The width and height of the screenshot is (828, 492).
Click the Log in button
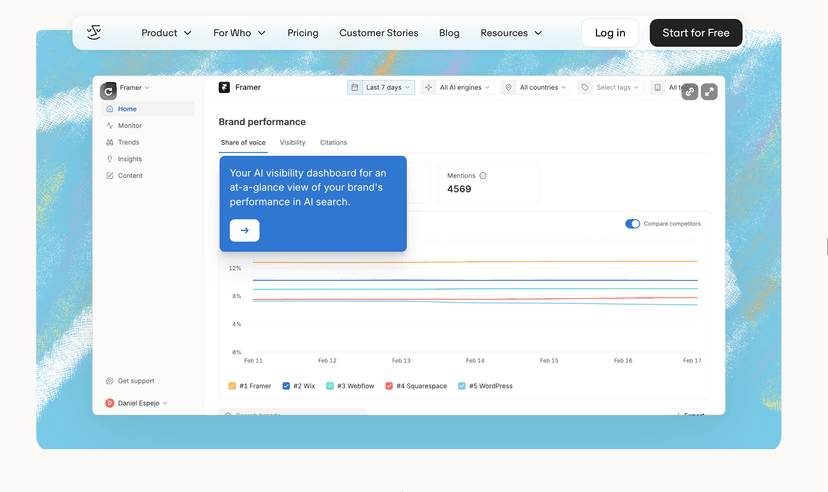610,33
